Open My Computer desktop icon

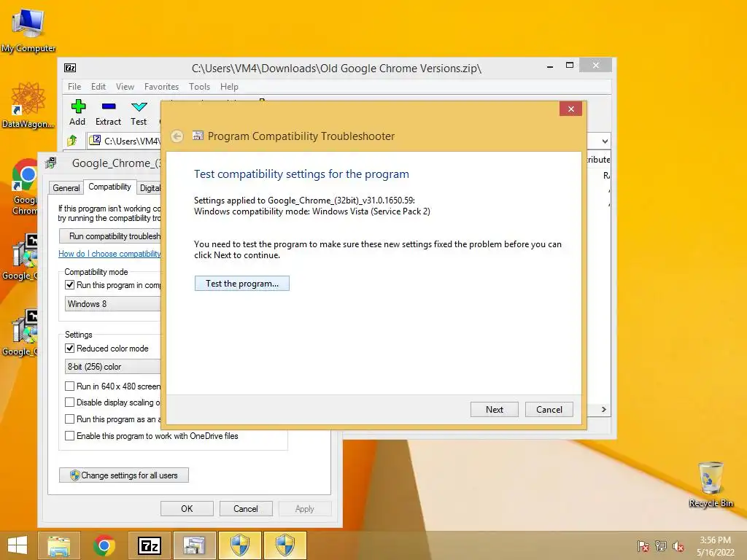[28, 30]
